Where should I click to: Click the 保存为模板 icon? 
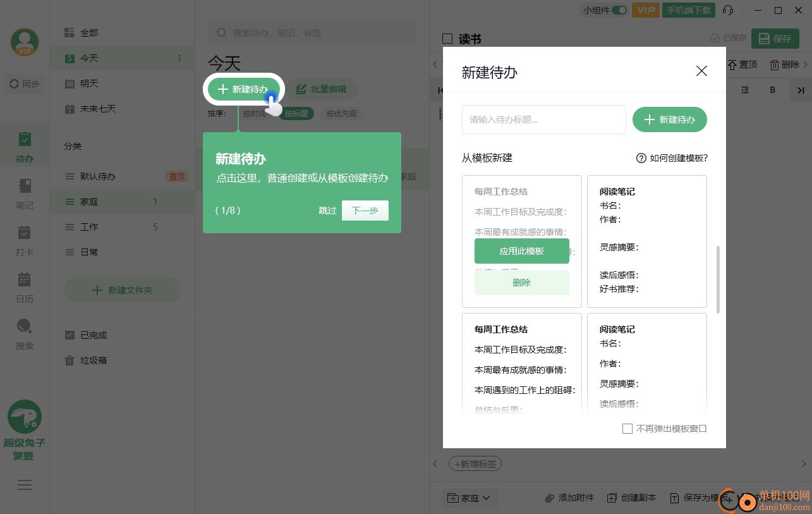point(674,498)
